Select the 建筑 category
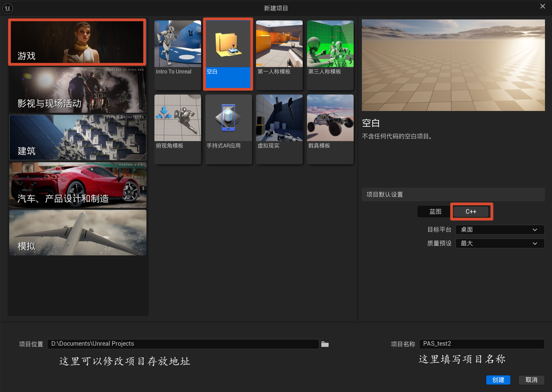The image size is (552, 392). point(78,137)
